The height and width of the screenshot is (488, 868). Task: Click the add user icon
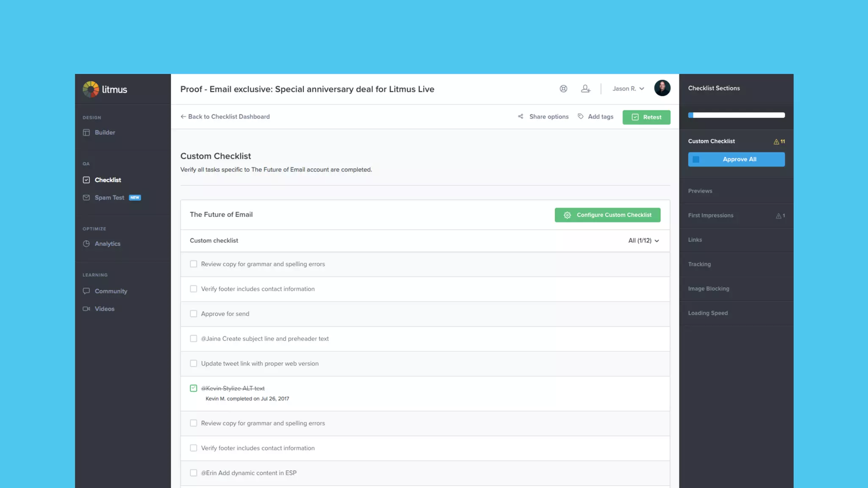coord(585,89)
